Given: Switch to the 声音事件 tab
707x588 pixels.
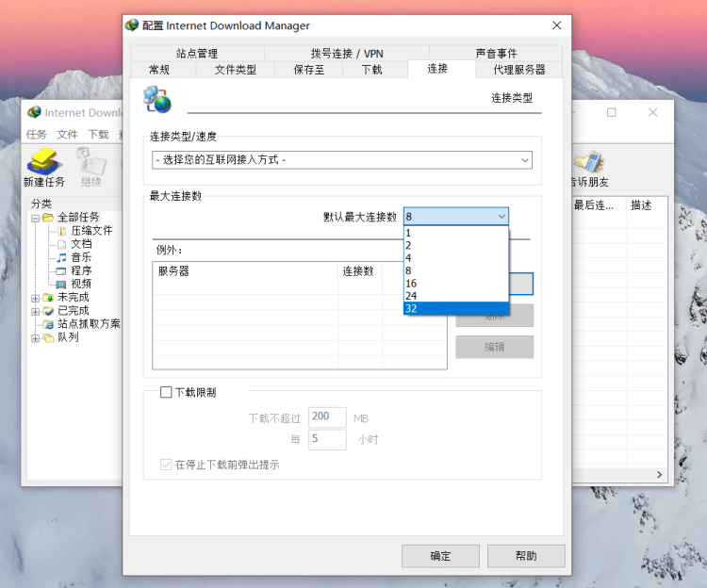Looking at the screenshot, I should point(496,53).
